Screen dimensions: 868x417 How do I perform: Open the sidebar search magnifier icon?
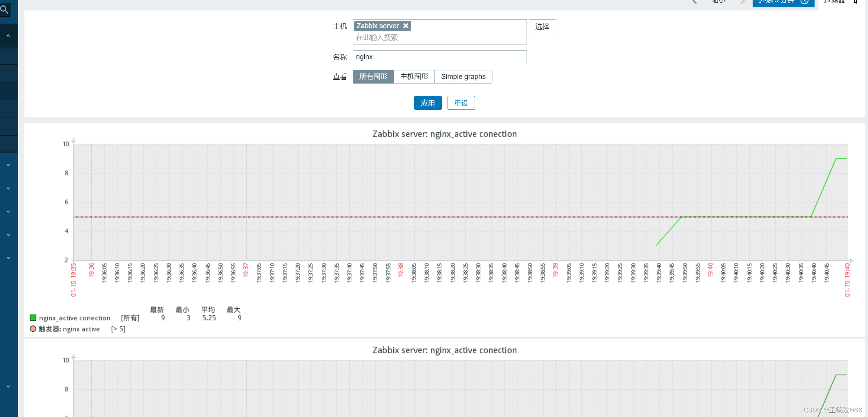(5, 10)
